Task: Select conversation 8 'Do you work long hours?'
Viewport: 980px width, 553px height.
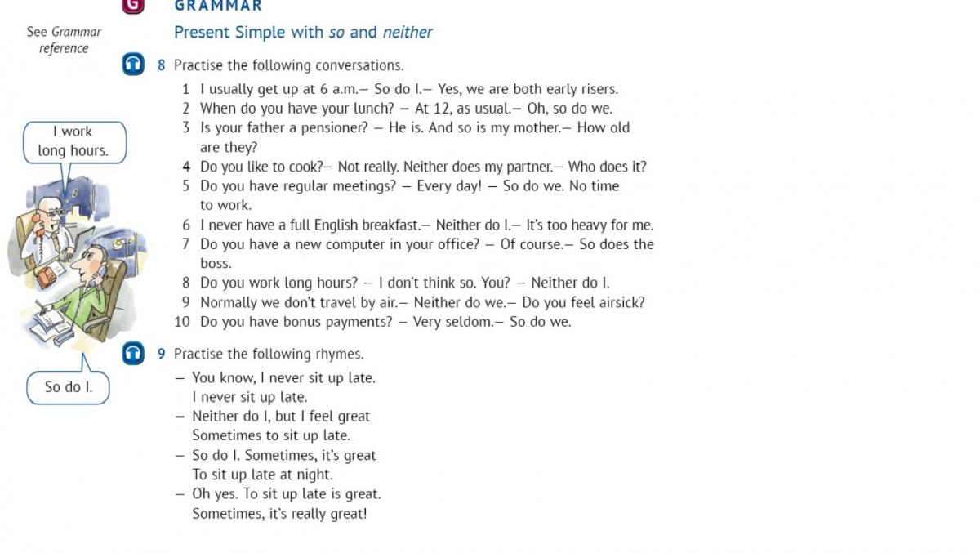Action: pyautogui.click(x=404, y=283)
